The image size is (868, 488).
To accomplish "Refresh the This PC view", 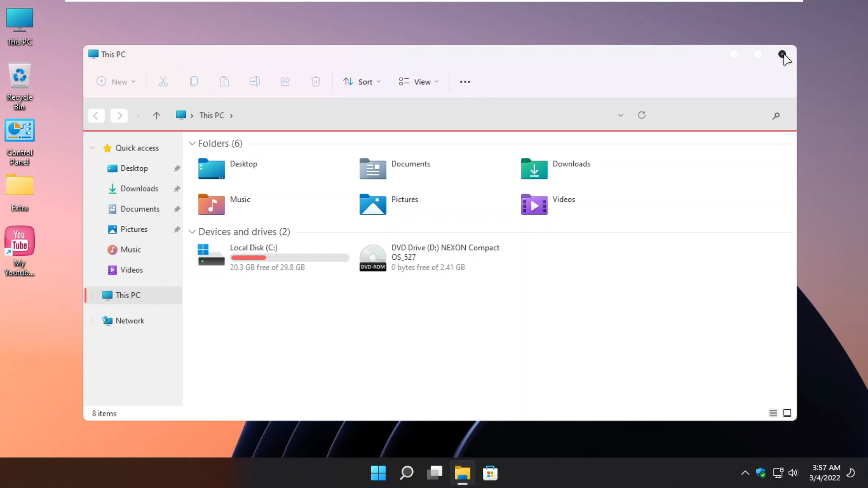I will (x=642, y=115).
